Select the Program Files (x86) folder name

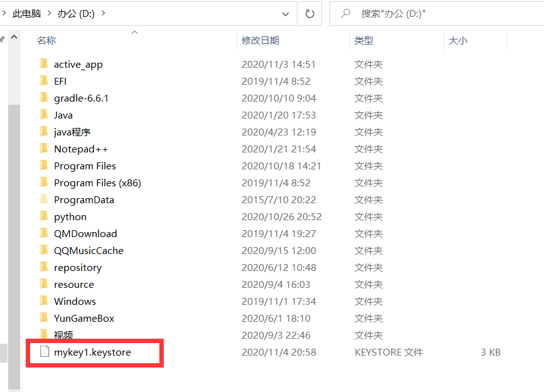(97, 183)
